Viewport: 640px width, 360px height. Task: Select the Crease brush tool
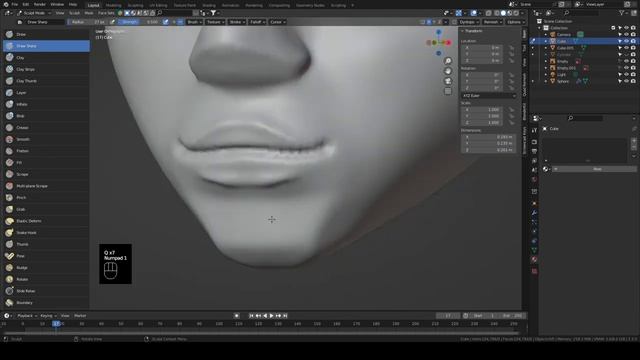coord(46,127)
